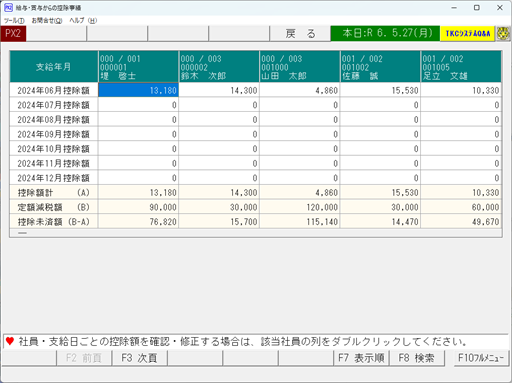512x383 pixels.
Task: Click 足立 文雄's 2024年07月 deduction cell
Action: coord(461,105)
